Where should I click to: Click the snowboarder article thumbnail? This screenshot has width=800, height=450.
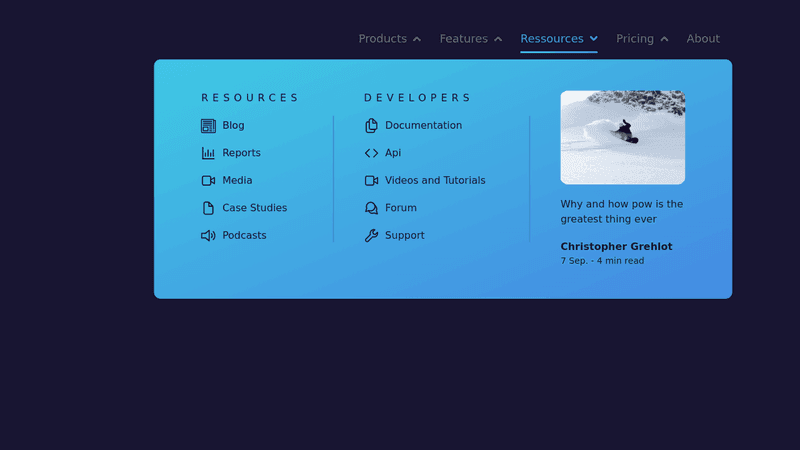click(x=622, y=137)
